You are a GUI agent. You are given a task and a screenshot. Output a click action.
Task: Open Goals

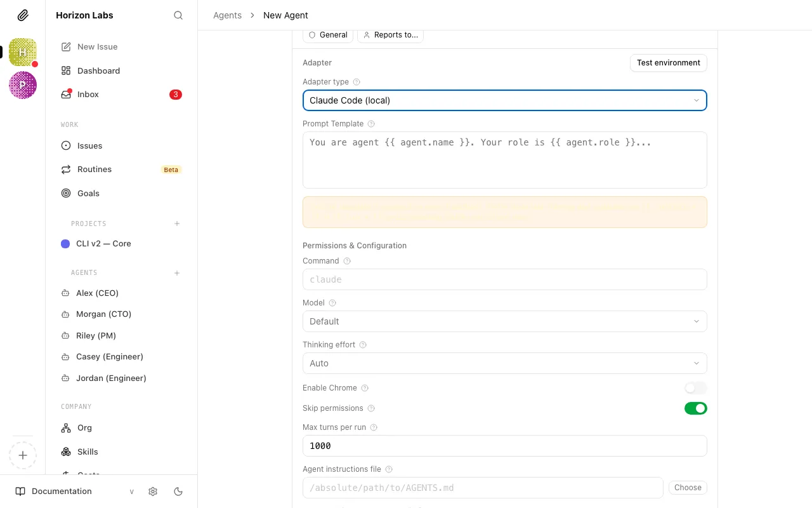click(x=121, y=193)
